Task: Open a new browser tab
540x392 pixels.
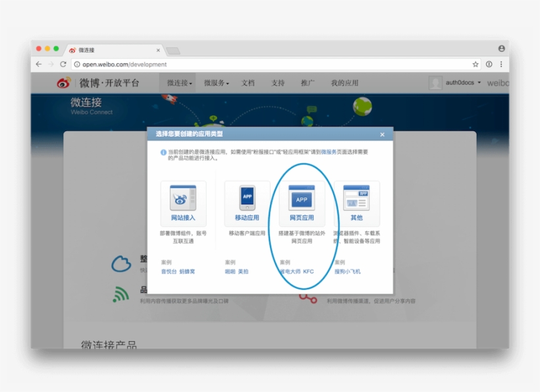Action: (173, 51)
